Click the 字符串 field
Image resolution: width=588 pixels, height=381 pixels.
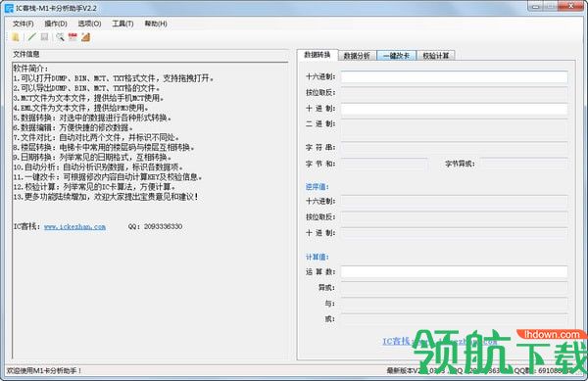point(454,148)
